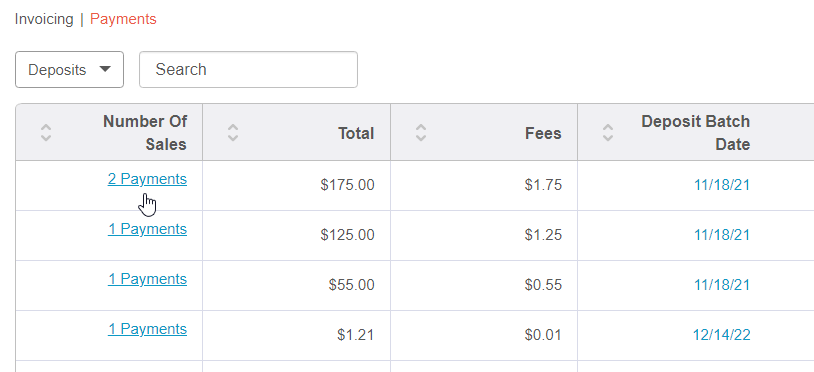Open 1 Payments link for $55.00 deposit

pos(147,279)
